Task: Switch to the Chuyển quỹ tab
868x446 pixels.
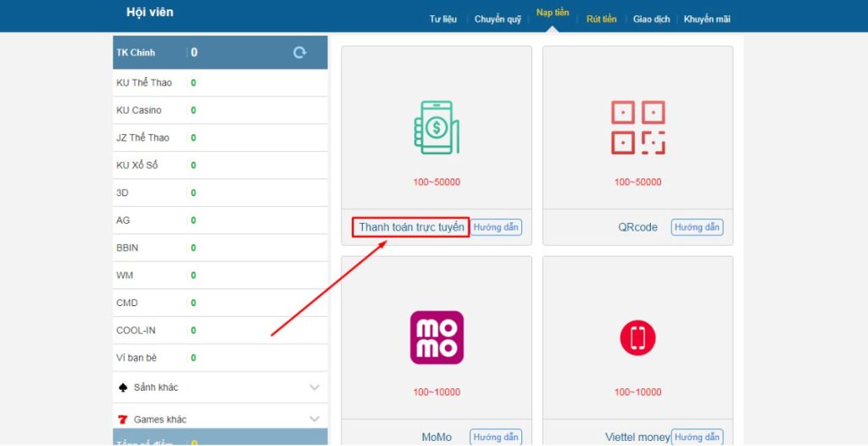Action: (x=498, y=20)
